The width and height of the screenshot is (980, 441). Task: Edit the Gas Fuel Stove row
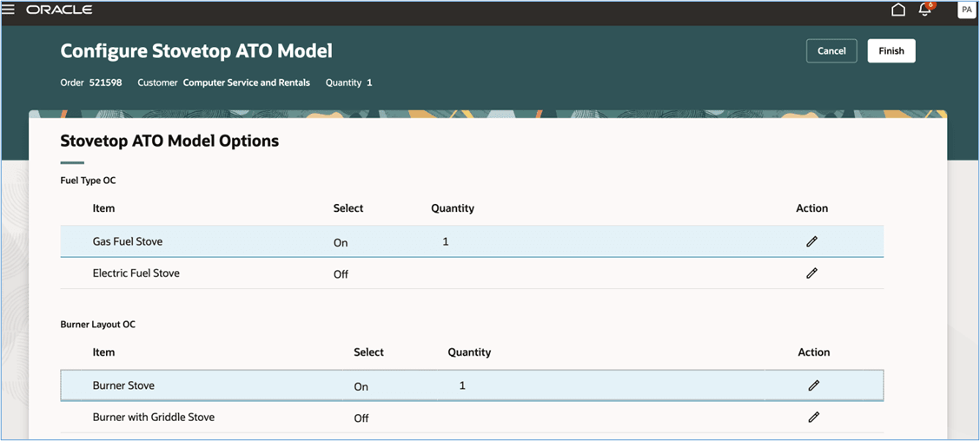811,241
